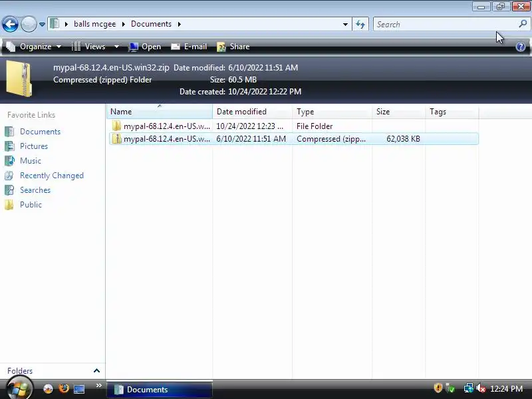Open the Windows Start orb
This screenshot has height=399, width=532.
(19, 388)
